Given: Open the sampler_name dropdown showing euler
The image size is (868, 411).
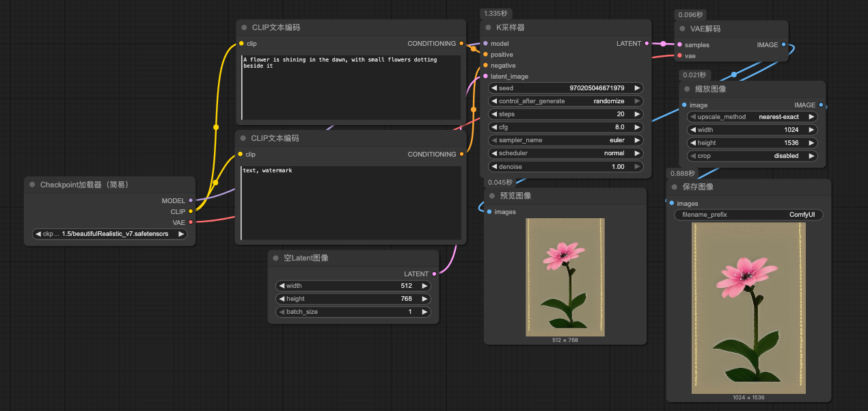Looking at the screenshot, I should tap(565, 140).
